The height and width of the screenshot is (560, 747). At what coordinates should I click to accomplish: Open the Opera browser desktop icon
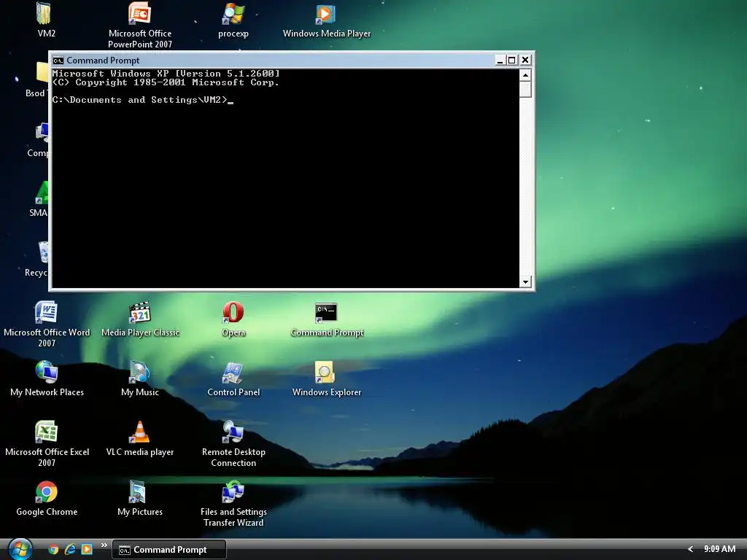pyautogui.click(x=233, y=312)
